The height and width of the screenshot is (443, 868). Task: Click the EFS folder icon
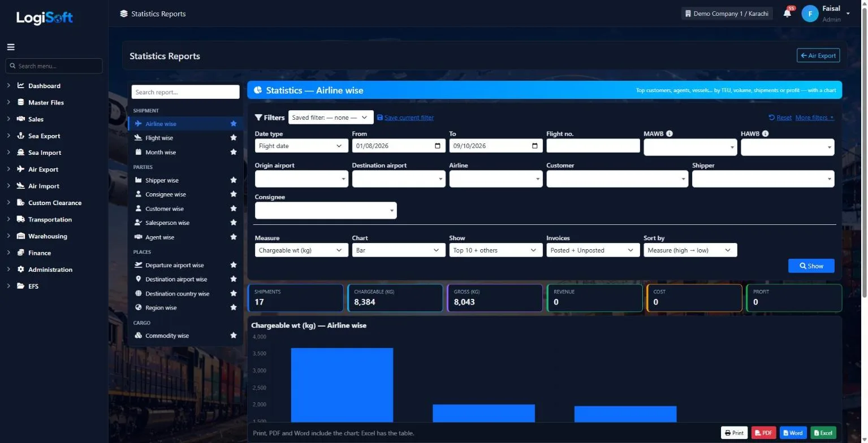[x=21, y=286]
